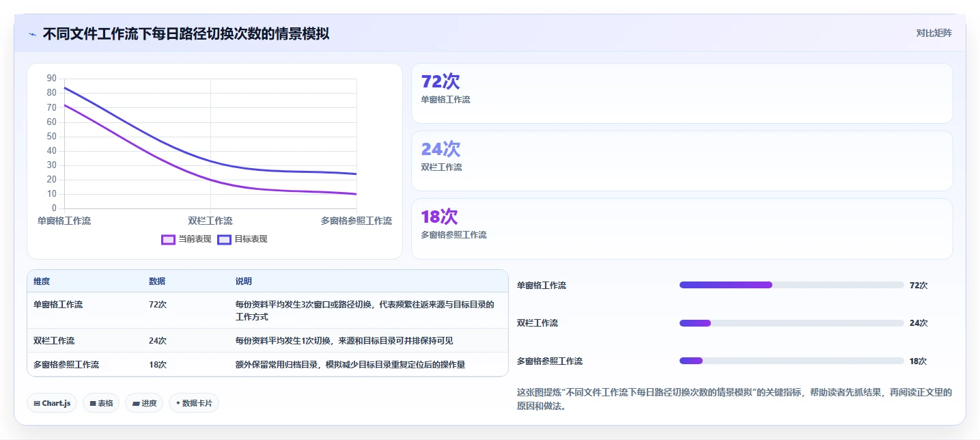The height and width of the screenshot is (440, 980).
Task: Click 多窗格参照工作流 cell in the table
Action: coord(66,365)
